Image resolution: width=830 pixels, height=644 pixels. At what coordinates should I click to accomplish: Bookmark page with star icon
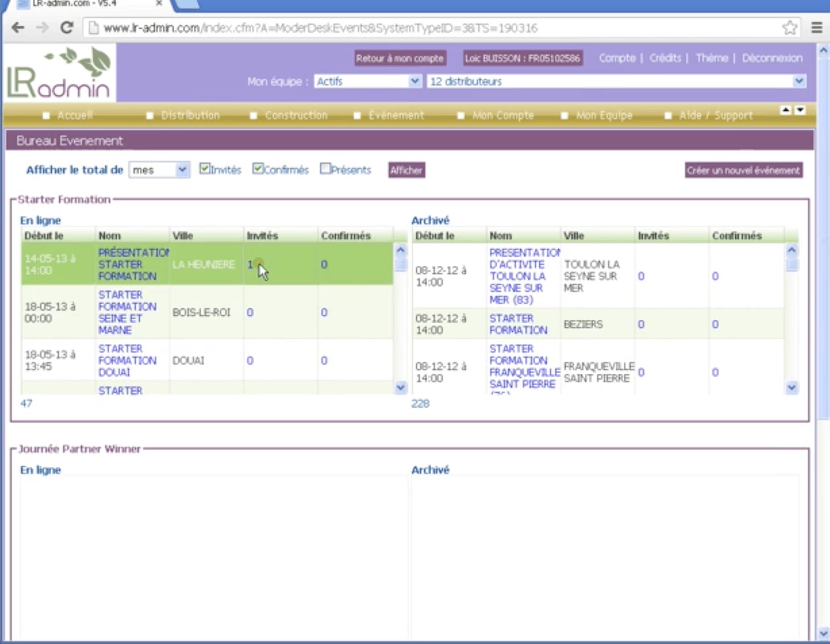click(x=790, y=28)
